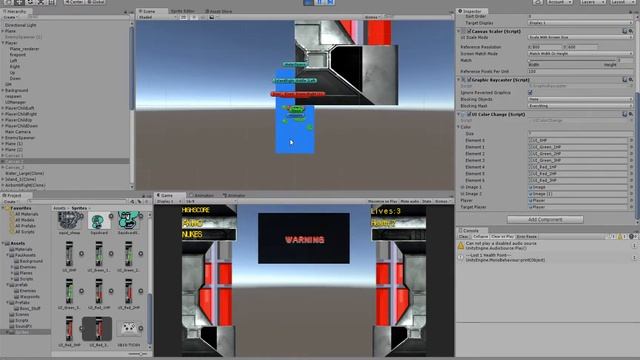This screenshot has width=640, height=360.
Task: Toggle Console Collapse button
Action: (480, 236)
